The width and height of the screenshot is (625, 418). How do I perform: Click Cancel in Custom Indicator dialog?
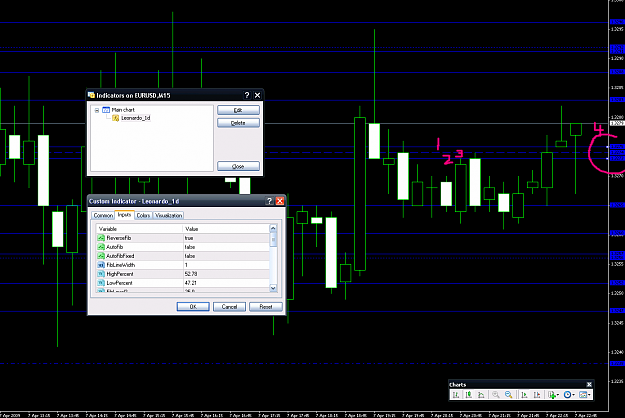(229, 306)
